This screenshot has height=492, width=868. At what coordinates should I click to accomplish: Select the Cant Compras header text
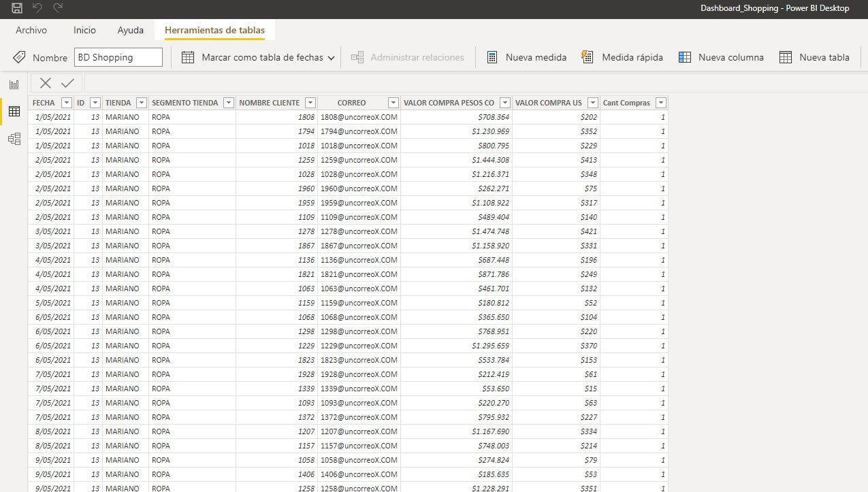626,103
